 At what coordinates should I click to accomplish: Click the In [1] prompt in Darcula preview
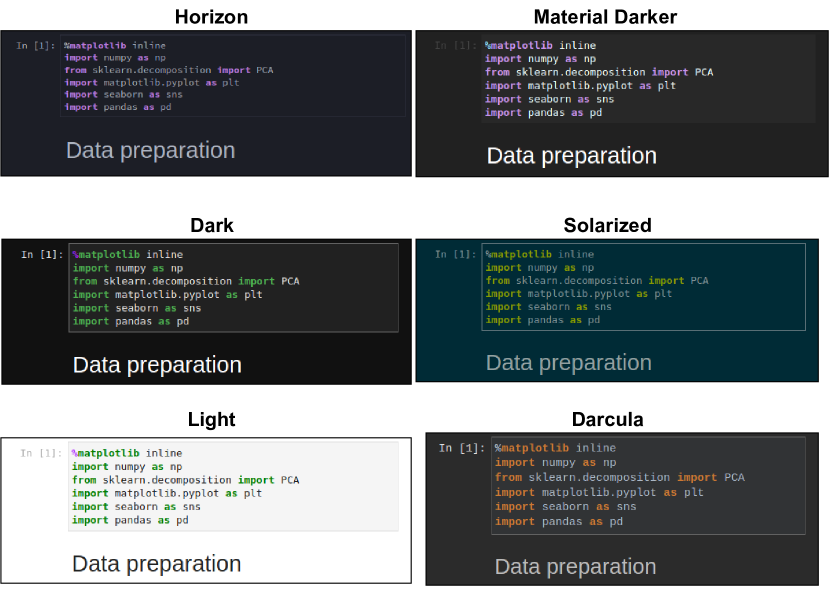tap(462, 448)
